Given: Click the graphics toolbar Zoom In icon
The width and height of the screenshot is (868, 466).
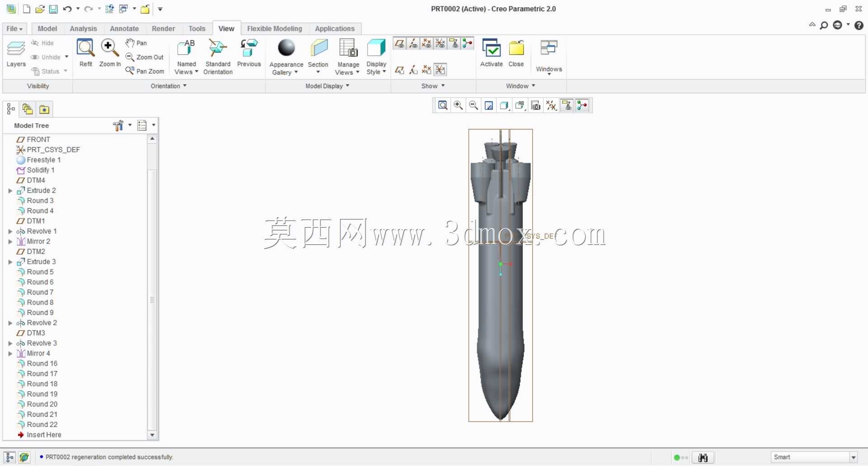Looking at the screenshot, I should (458, 105).
